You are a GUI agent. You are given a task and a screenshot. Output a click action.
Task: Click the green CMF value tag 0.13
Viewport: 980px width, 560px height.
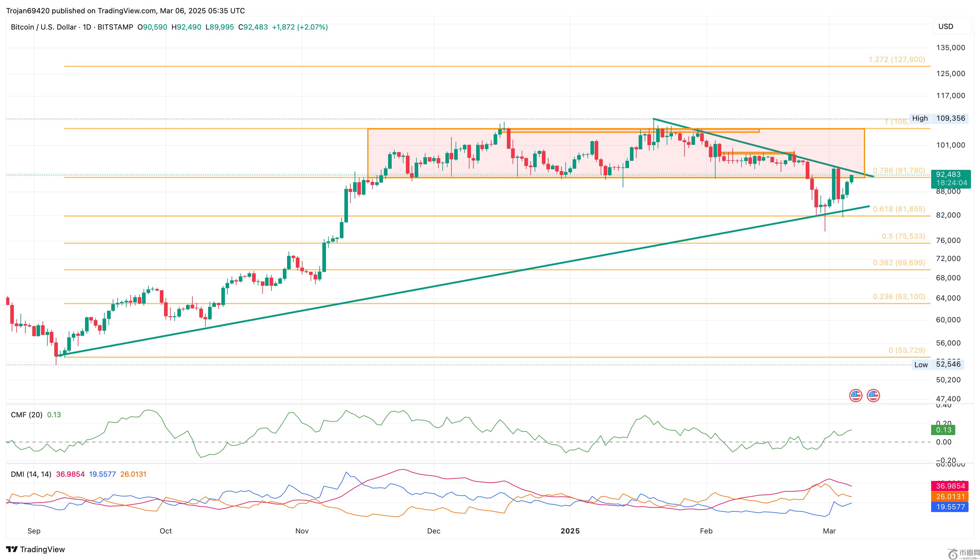coord(944,430)
